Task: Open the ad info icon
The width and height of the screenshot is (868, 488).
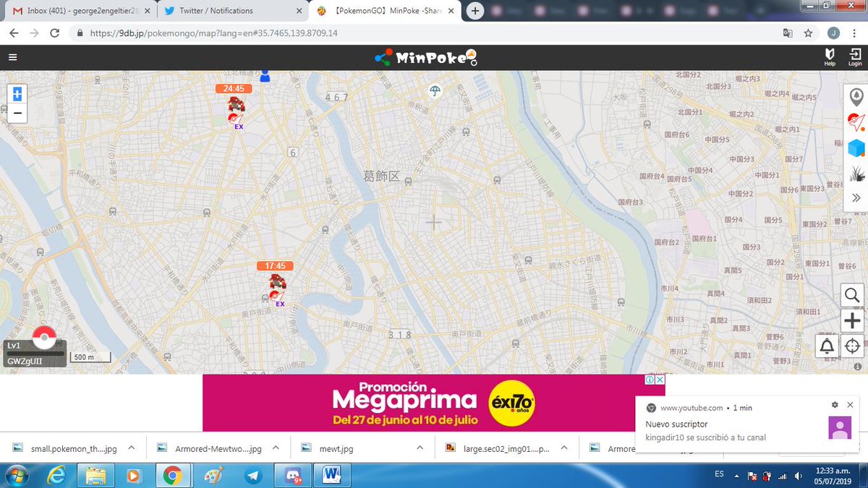Action: point(650,380)
